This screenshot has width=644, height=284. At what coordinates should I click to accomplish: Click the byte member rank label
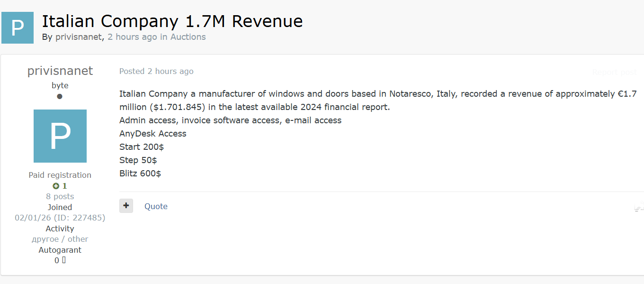click(60, 85)
